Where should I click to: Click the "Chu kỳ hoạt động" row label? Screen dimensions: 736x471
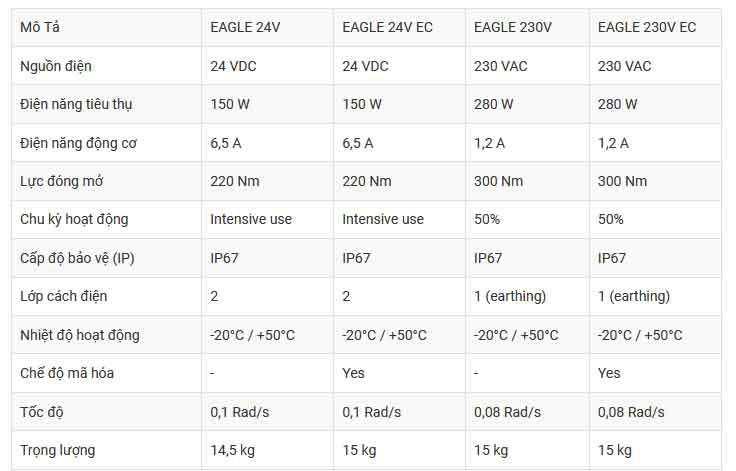click(x=74, y=219)
